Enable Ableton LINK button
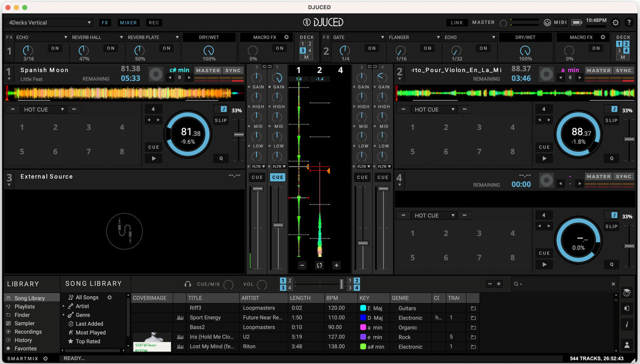This screenshot has width=640, height=364. tap(457, 22)
